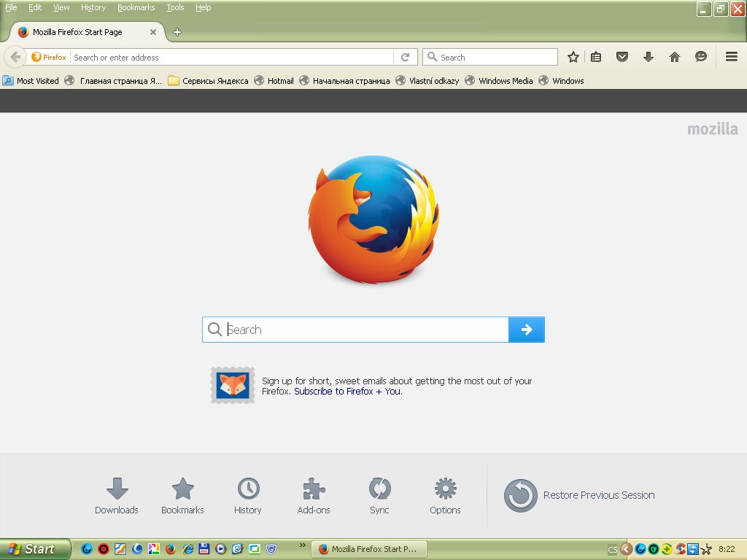Expand hidden system tray icons arrow
This screenshot has height=560, width=747.
pos(626,550)
